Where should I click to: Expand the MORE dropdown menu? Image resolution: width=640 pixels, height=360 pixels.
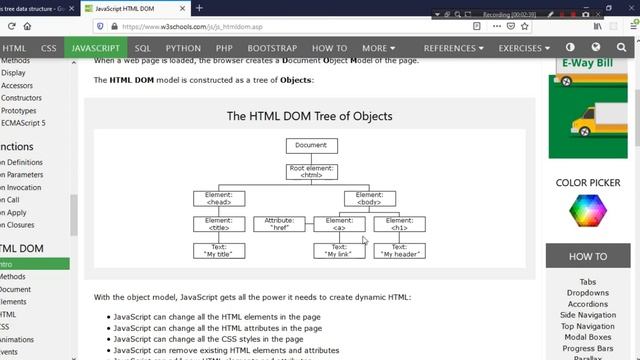[x=378, y=48]
